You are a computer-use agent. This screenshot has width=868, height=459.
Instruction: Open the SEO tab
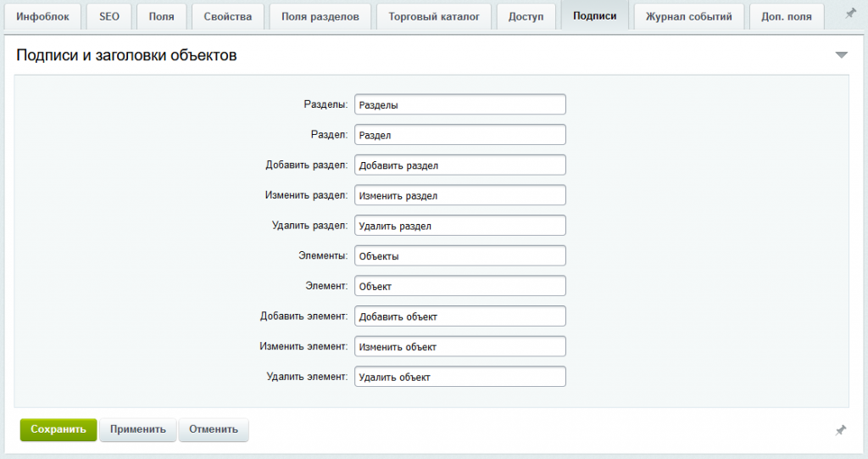(x=109, y=17)
